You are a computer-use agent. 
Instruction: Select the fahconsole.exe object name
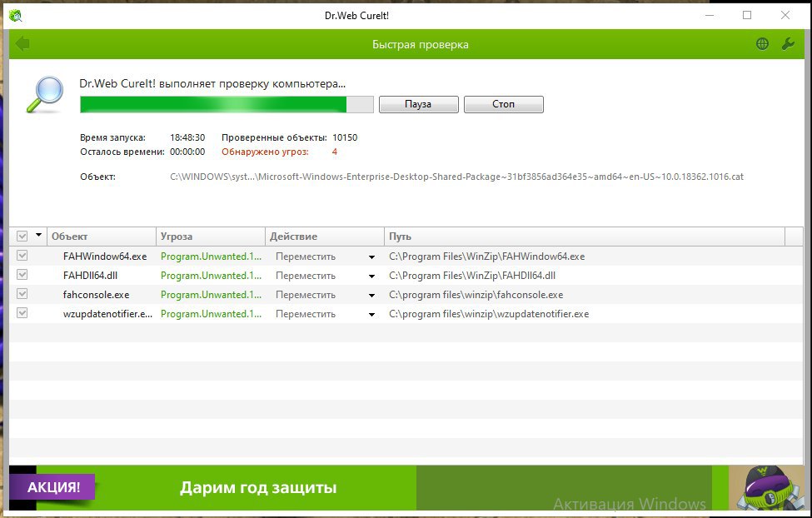97,295
